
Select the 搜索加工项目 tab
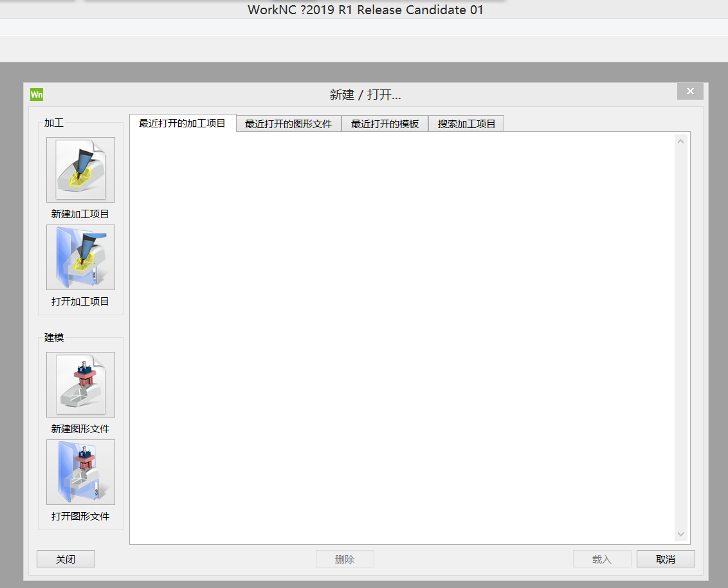pyautogui.click(x=466, y=124)
